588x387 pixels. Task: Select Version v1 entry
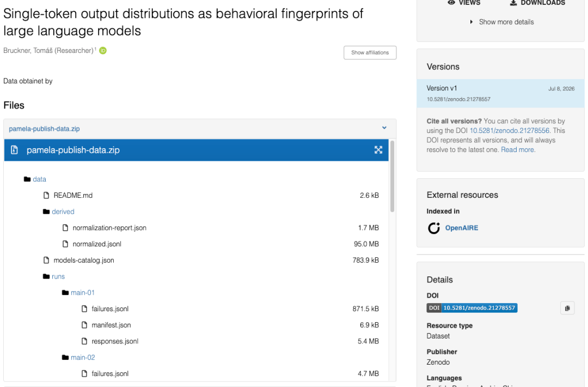[x=500, y=93]
